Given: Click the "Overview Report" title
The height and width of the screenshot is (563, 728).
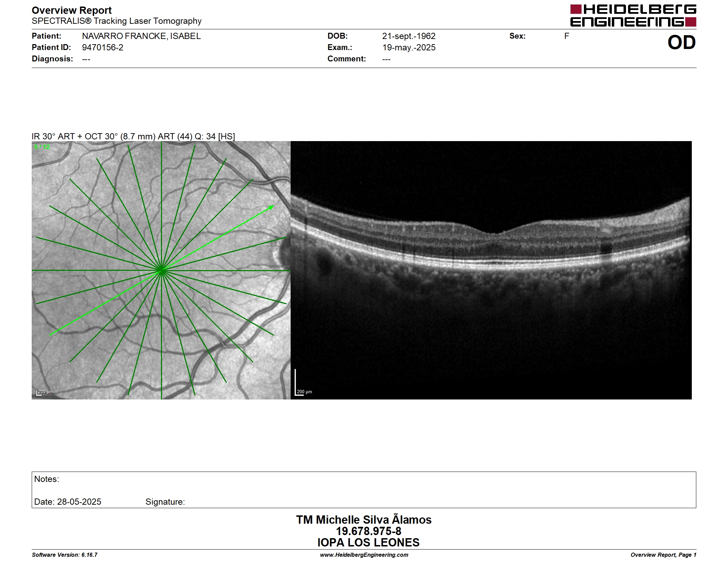Looking at the screenshot, I should [x=72, y=10].
